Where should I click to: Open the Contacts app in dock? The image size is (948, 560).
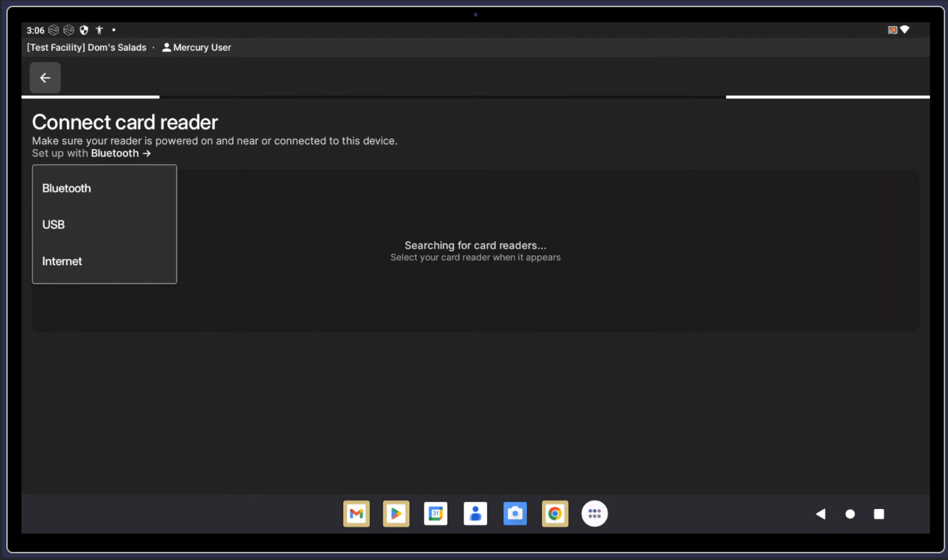(x=475, y=514)
